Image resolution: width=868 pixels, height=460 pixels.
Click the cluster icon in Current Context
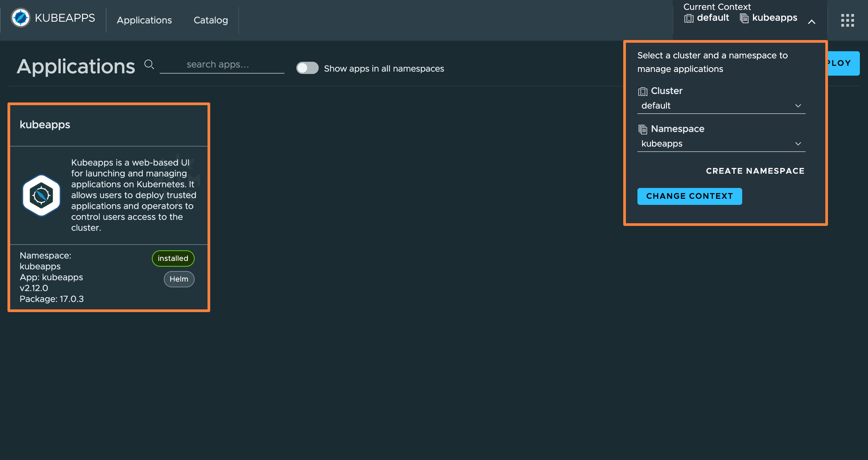click(x=689, y=18)
